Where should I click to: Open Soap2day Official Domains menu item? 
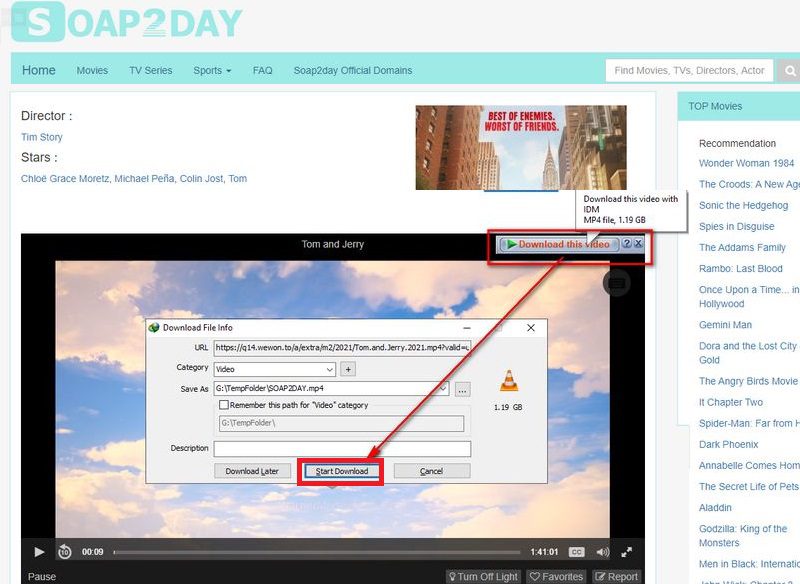[353, 70]
